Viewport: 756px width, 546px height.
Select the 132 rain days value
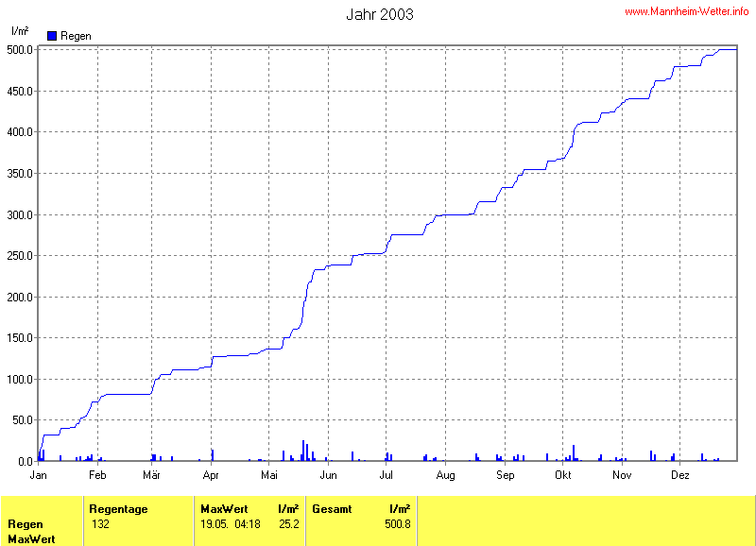pyautogui.click(x=100, y=523)
